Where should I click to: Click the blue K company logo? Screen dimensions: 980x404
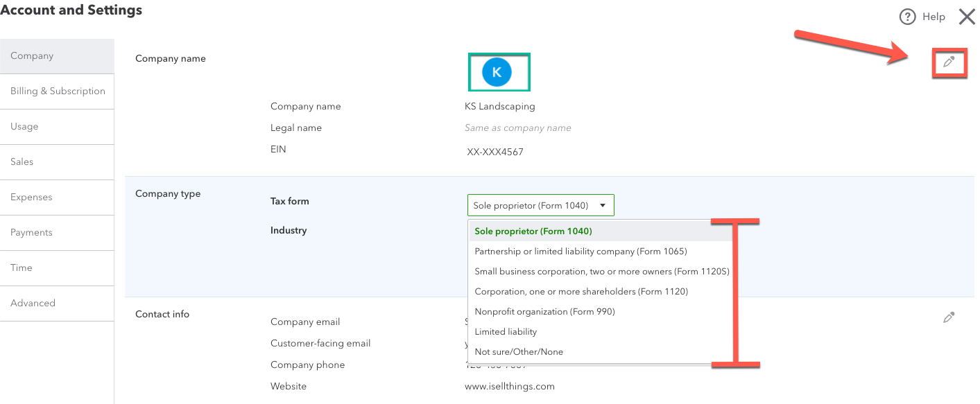pyautogui.click(x=497, y=72)
